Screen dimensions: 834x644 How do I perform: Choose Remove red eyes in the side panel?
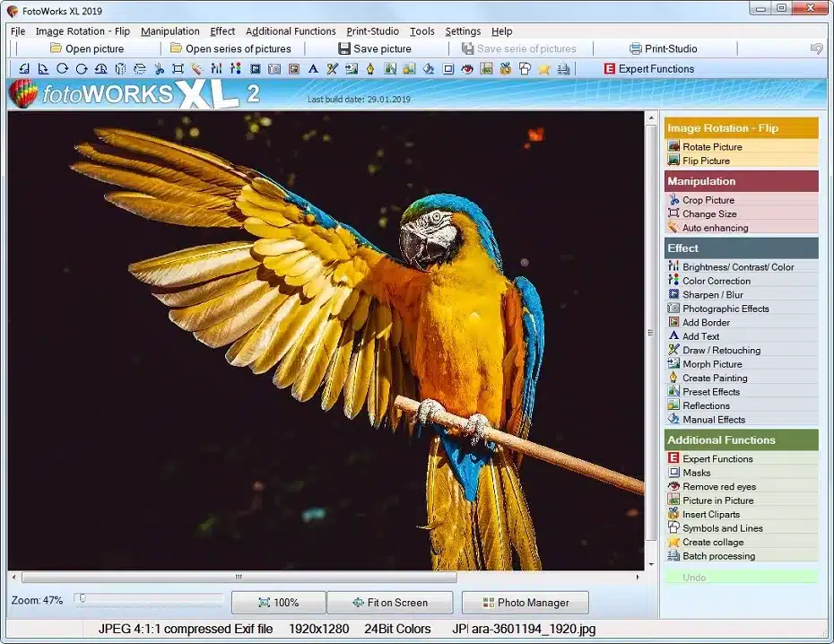pos(742,487)
